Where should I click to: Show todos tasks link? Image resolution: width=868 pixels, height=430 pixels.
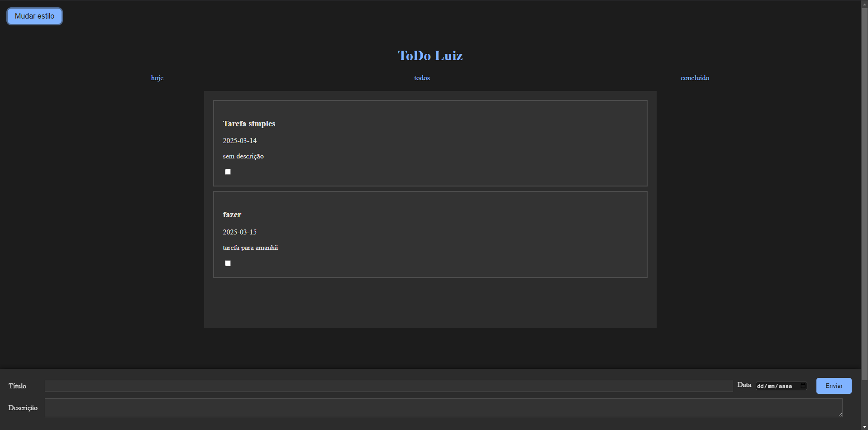pos(422,78)
